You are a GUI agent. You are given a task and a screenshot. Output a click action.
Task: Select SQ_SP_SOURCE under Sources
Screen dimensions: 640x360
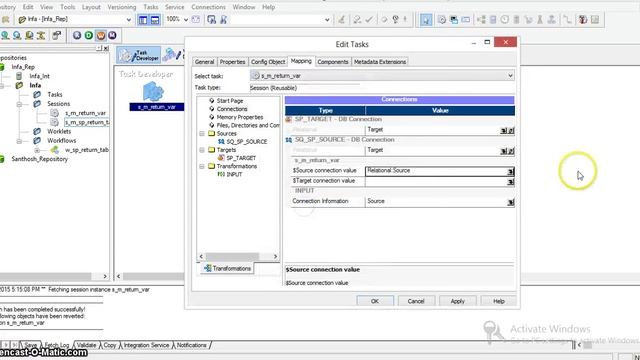click(247, 142)
